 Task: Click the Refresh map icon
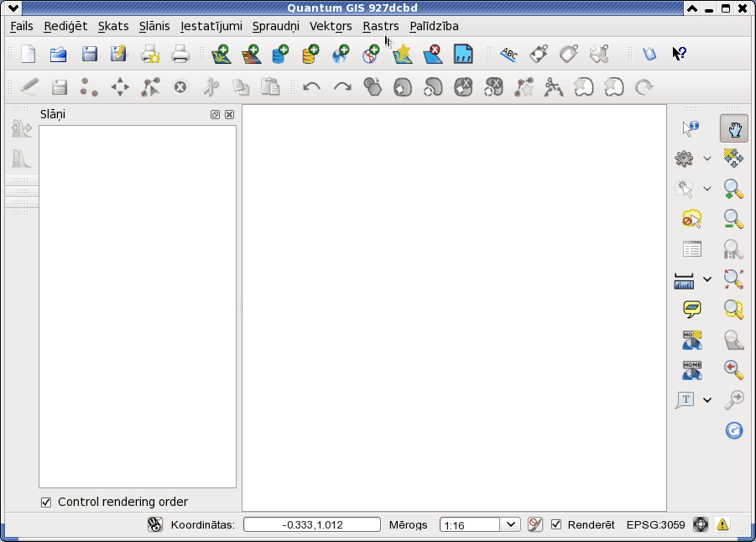point(734,430)
